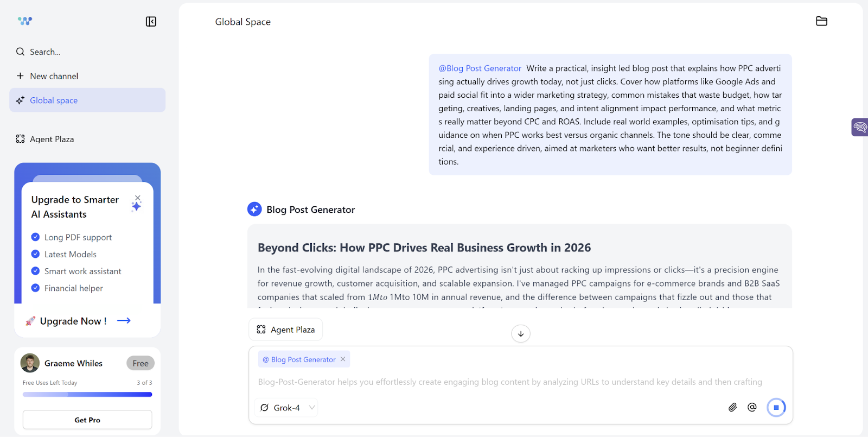868x437 pixels.
Task: Select the Agent Plaza grid icon
Action: click(x=261, y=329)
